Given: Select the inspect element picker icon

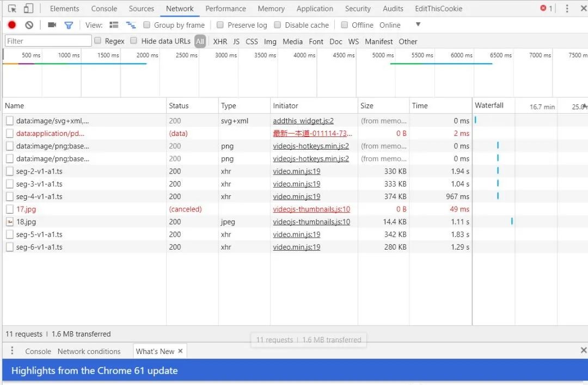Looking at the screenshot, I should [12, 9].
